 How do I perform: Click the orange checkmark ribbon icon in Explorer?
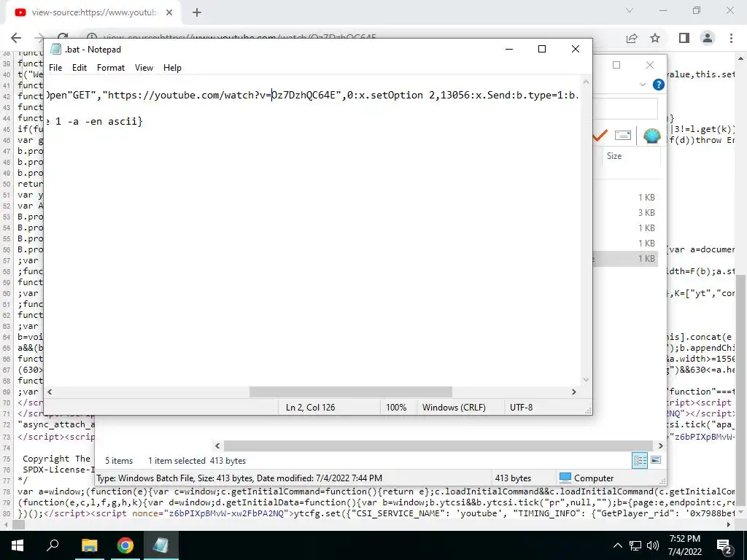600,136
